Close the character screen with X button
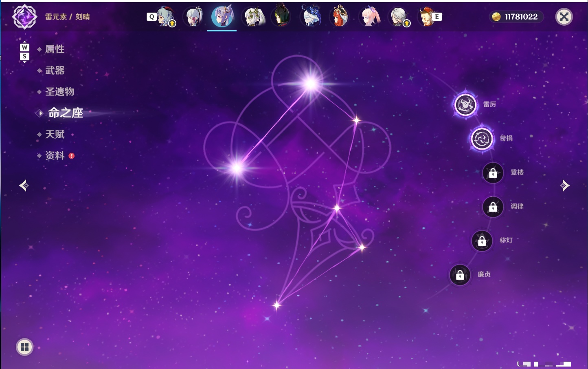Image resolution: width=588 pixels, height=369 pixels. click(564, 17)
